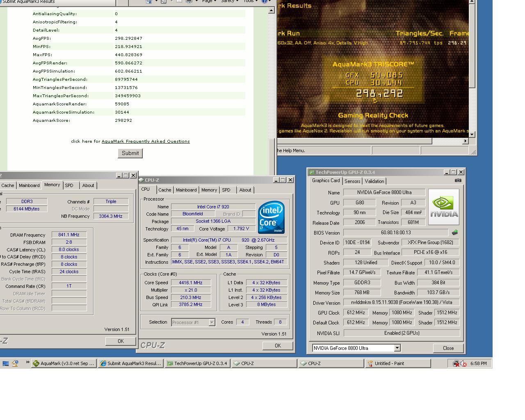The height and width of the screenshot is (420, 525).
Task: Click the Channels value Triple
Action: pyautogui.click(x=111, y=201)
